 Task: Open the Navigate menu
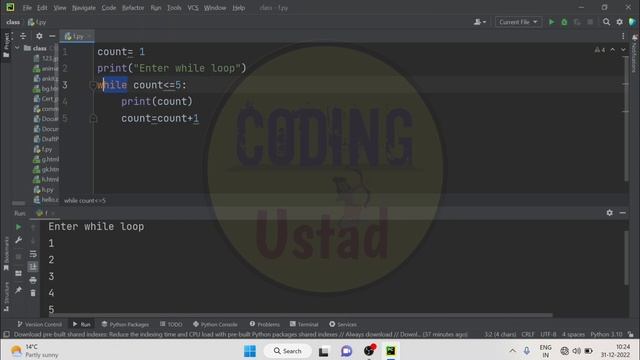[x=84, y=8]
